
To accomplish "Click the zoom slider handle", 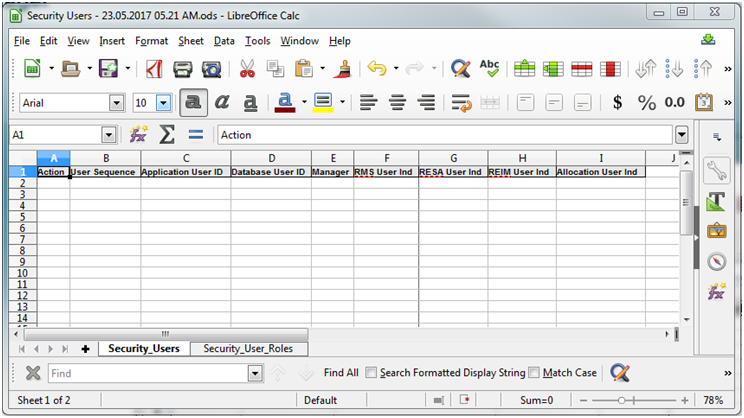I will (x=622, y=401).
